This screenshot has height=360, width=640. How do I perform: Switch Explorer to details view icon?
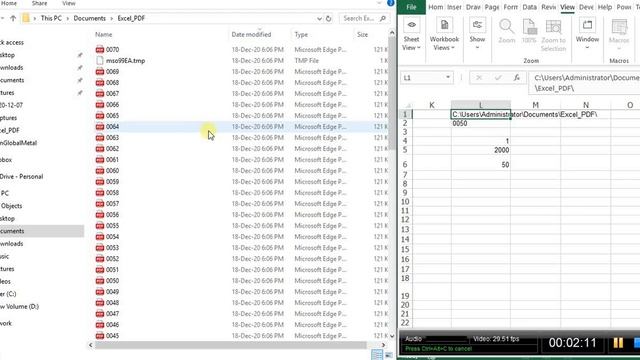pyautogui.click(x=377, y=355)
